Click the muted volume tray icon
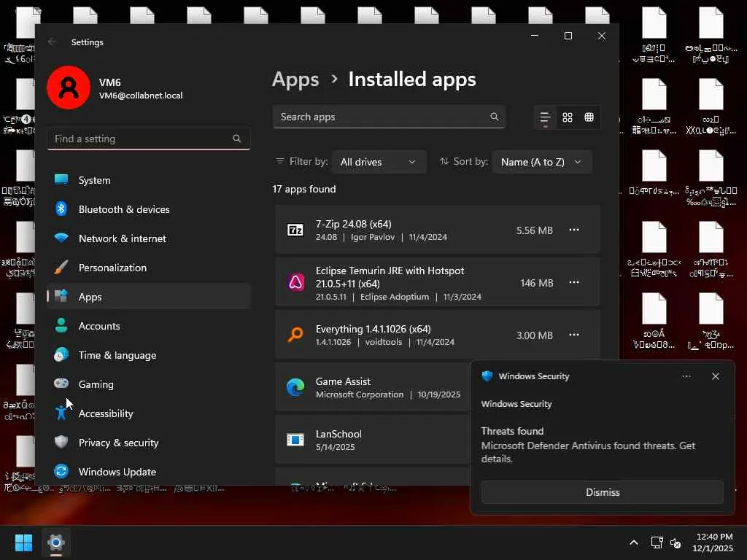This screenshot has width=747, height=560. coord(676,542)
